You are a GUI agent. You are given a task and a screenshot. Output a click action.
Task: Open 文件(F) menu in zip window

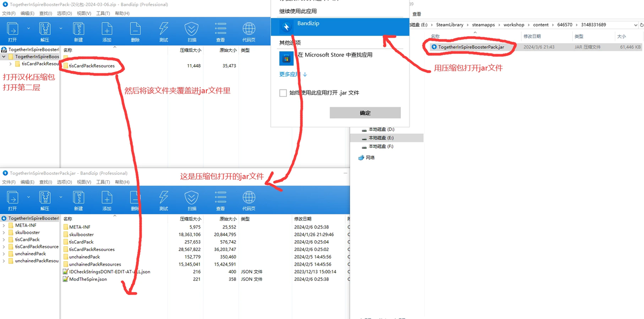pyautogui.click(x=9, y=13)
